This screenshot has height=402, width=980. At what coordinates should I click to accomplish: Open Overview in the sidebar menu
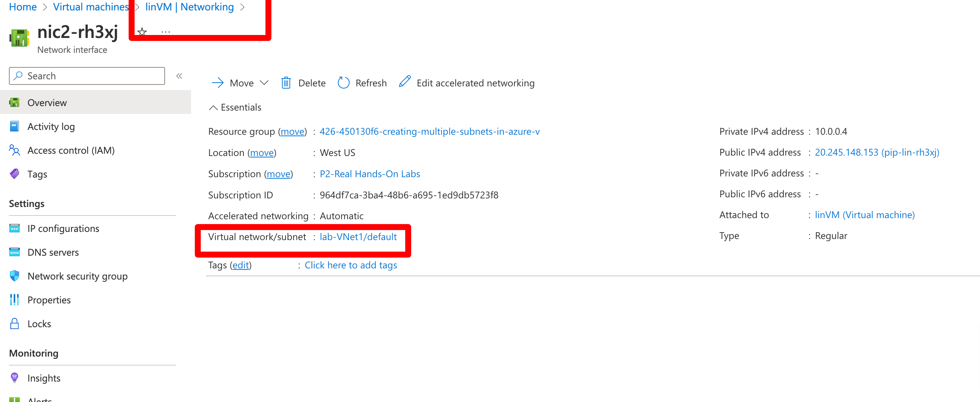[x=96, y=102]
